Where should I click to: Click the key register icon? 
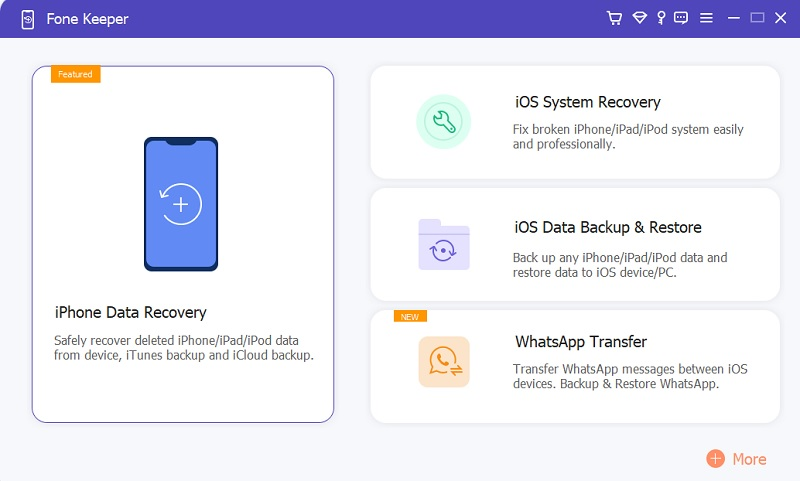point(660,18)
